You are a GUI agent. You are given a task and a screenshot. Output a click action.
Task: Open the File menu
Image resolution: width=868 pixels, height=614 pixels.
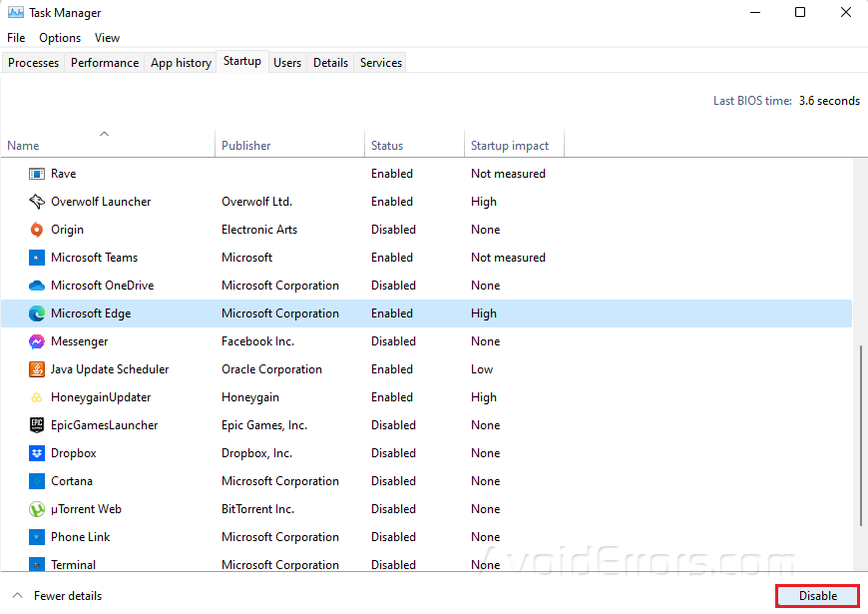(x=16, y=38)
